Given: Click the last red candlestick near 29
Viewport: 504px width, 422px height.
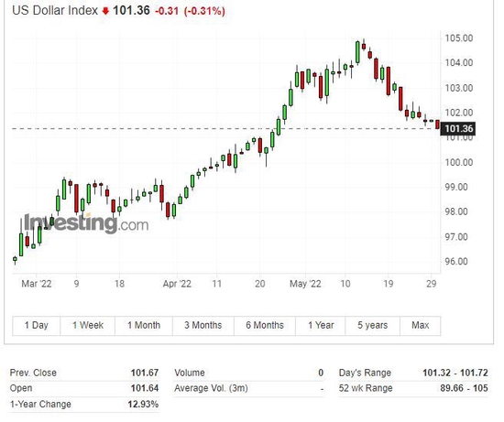Looking at the screenshot, I should click(x=437, y=124).
